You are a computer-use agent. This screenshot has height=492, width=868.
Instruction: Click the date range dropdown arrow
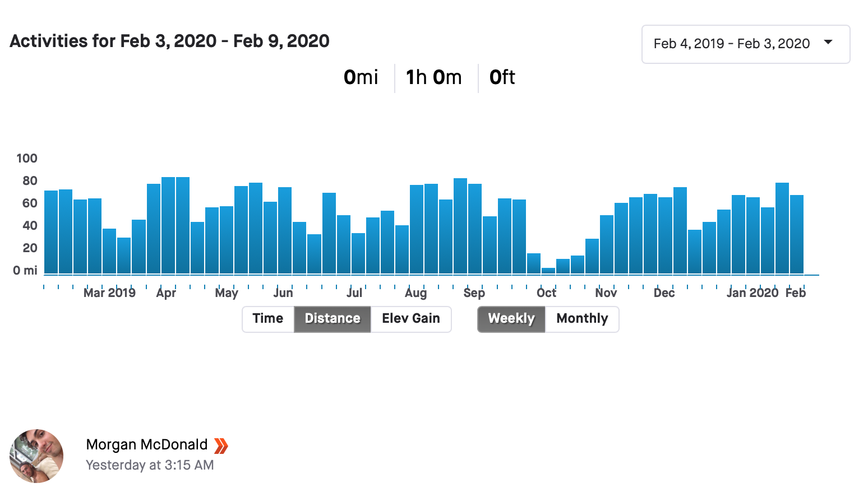[x=828, y=43]
